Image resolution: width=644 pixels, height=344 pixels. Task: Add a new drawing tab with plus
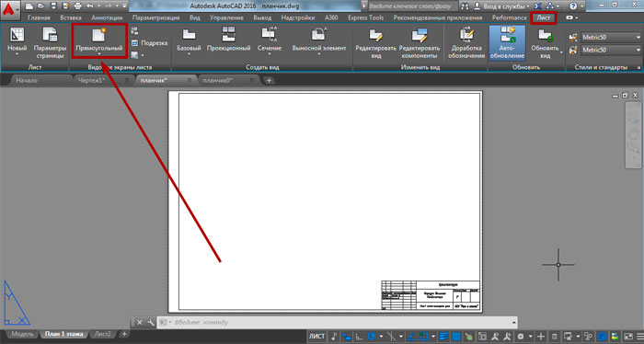tap(269, 80)
